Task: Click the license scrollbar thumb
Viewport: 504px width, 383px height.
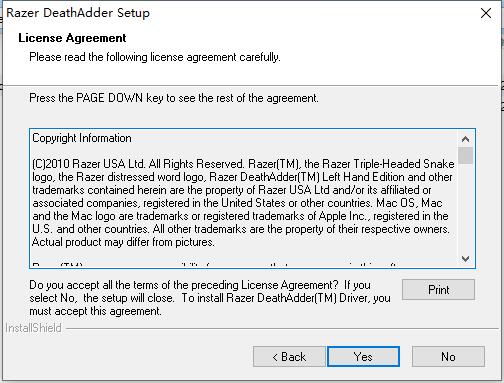Action: click(x=465, y=155)
